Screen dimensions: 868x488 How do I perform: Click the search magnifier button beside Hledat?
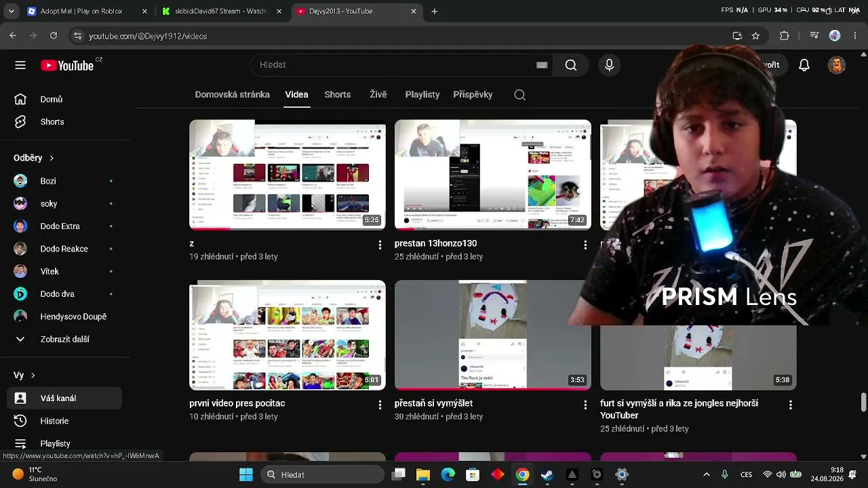click(x=571, y=65)
